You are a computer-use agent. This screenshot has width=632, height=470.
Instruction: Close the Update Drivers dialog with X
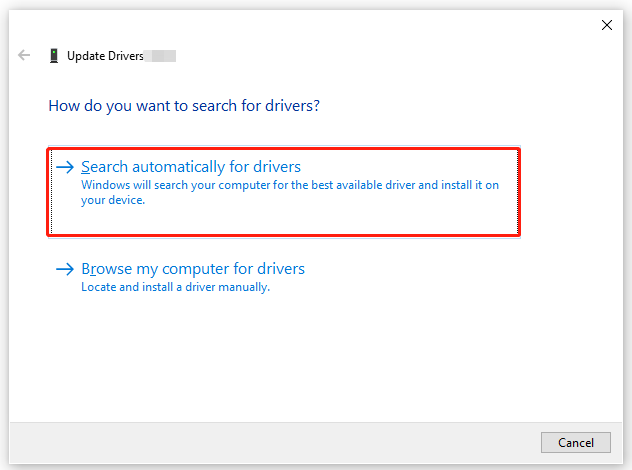(607, 25)
